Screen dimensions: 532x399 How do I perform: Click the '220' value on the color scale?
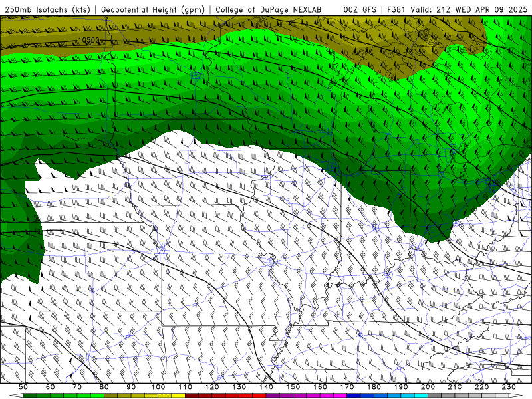(x=481, y=387)
